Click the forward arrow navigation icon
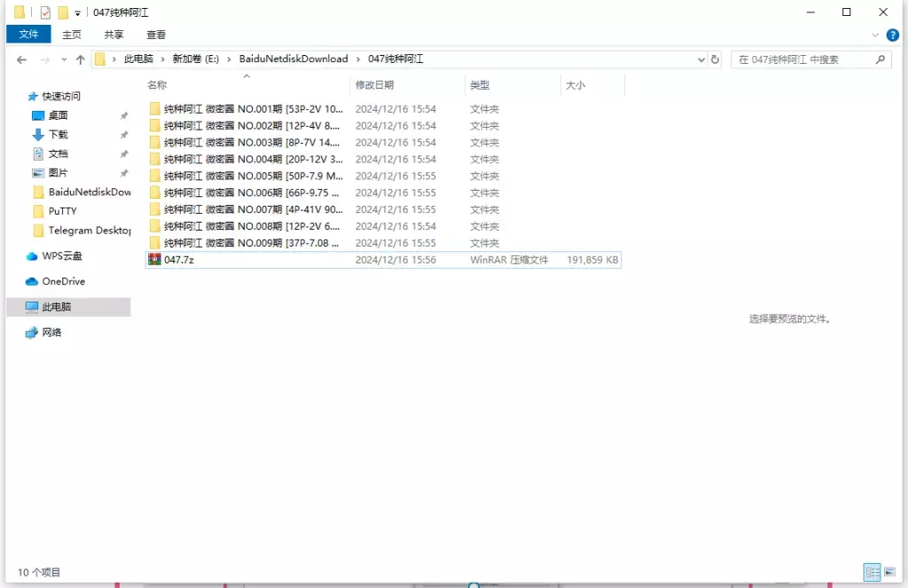Screen dimensions: 908x588 pos(43,59)
